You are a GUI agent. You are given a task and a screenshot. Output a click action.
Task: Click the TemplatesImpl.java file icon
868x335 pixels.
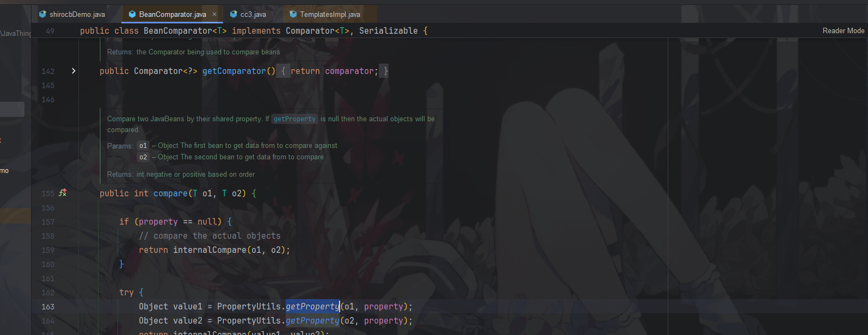coord(293,14)
